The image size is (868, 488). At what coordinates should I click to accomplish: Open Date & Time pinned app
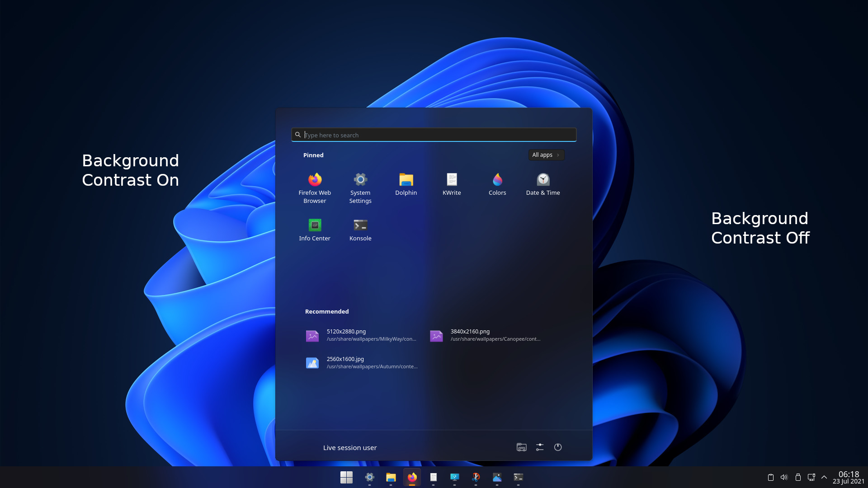(x=543, y=184)
